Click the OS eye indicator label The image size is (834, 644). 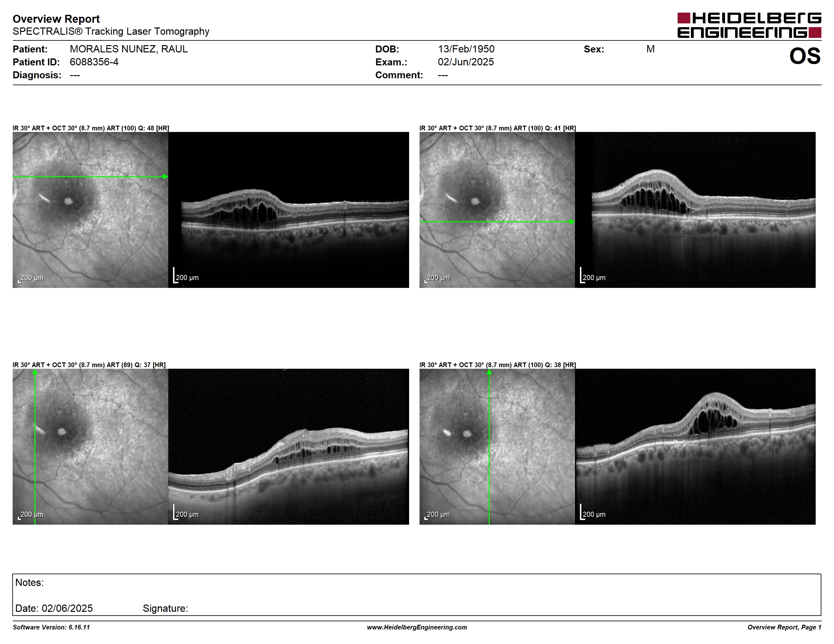(805, 56)
